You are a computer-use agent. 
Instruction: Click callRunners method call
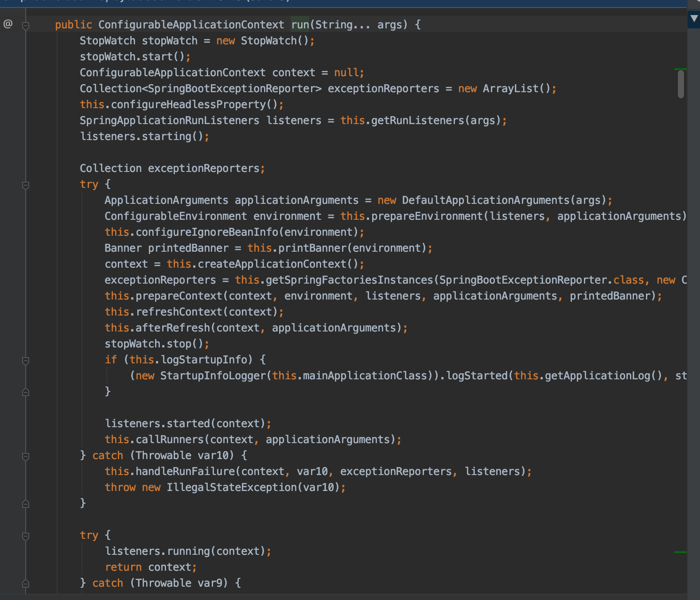coord(170,440)
